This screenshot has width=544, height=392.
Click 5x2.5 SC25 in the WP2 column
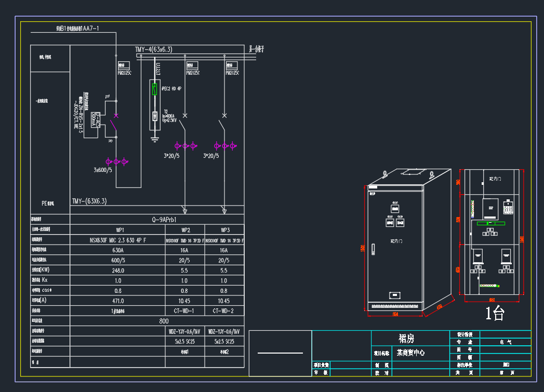pos(184,342)
